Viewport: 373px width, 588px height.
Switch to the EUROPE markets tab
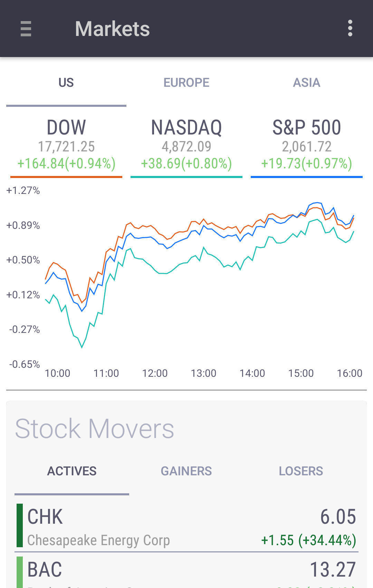coord(186,83)
